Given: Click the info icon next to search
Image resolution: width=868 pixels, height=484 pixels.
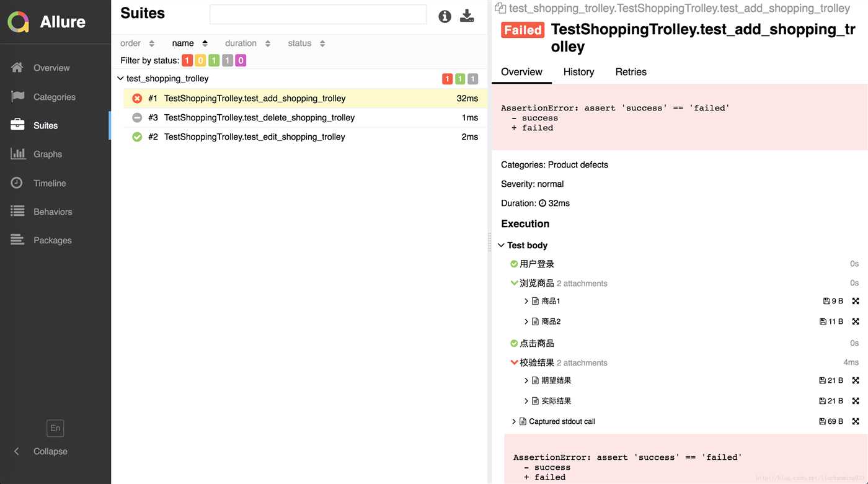Looking at the screenshot, I should pyautogui.click(x=445, y=17).
